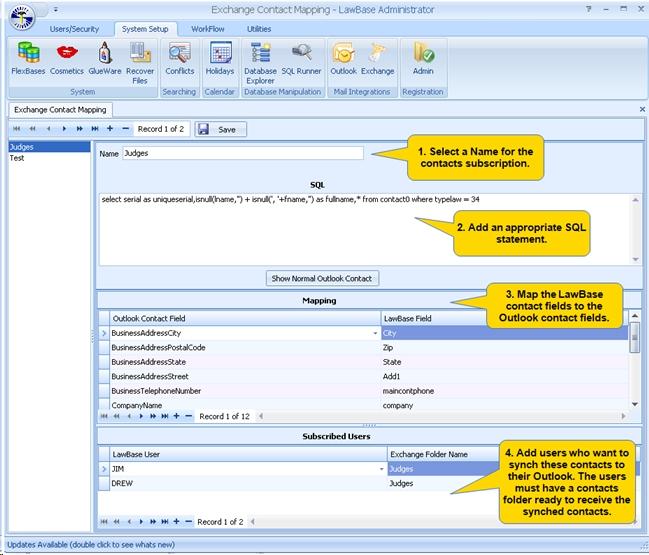Screen dimensions: 649x555
Task: Click into the SQL statement text area
Action: 364,230
